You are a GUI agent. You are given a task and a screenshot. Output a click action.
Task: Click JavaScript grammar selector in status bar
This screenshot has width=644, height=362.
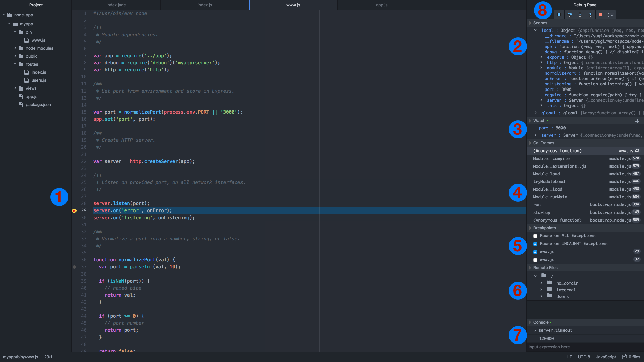pos(606,357)
